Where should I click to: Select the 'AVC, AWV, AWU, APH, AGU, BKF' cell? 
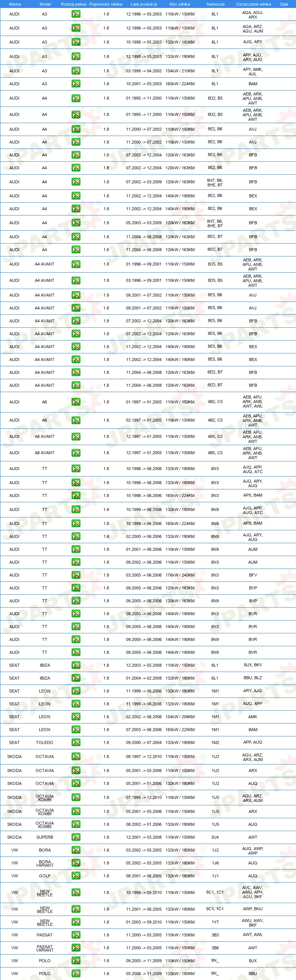coord(253,892)
